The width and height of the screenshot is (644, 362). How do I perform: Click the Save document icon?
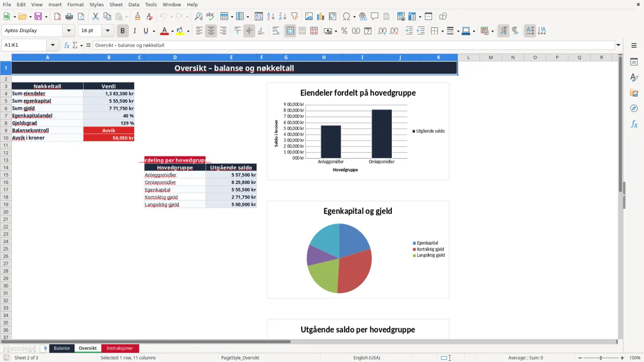click(x=38, y=17)
